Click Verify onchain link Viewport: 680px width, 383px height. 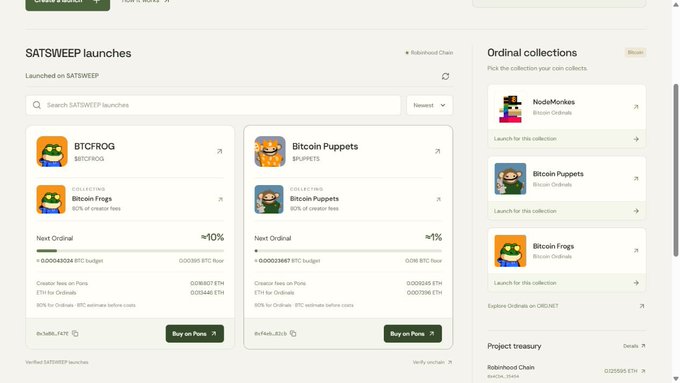(432, 362)
